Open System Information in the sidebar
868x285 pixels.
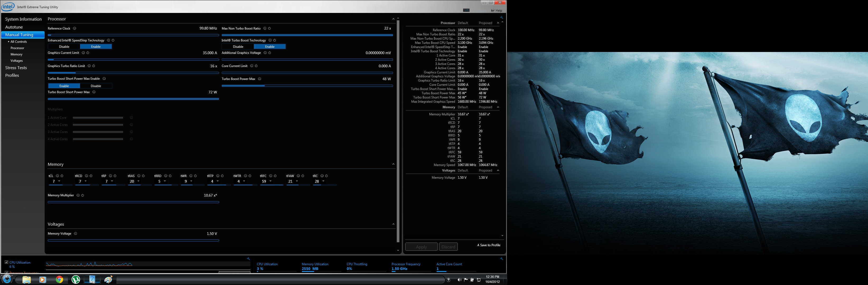23,19
